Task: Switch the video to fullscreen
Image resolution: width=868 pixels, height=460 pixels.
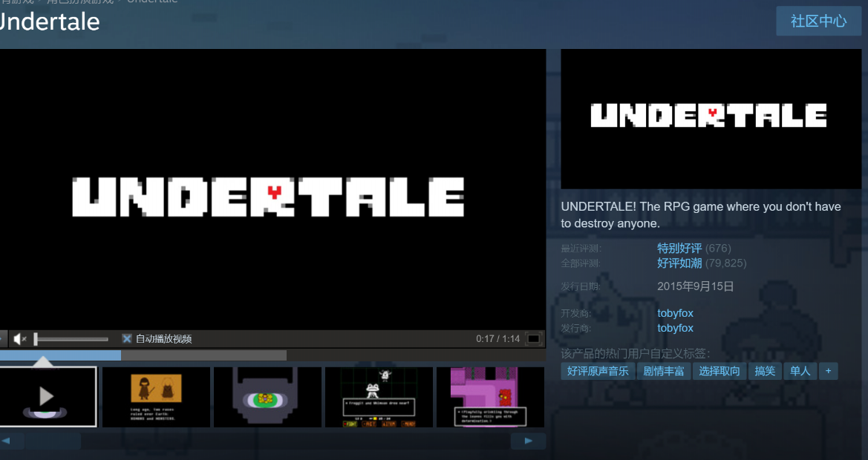Action: pos(533,338)
